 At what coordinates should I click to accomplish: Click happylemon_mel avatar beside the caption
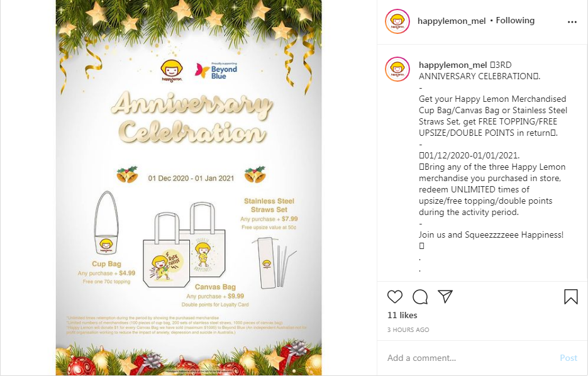pyautogui.click(x=397, y=69)
